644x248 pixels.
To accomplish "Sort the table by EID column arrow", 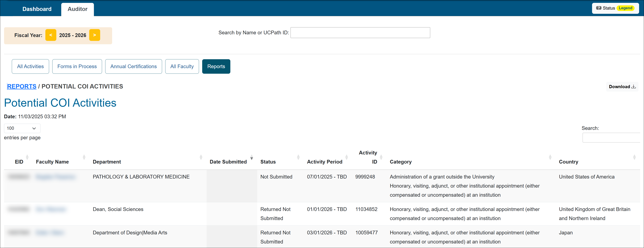I will pyautogui.click(x=27, y=157).
